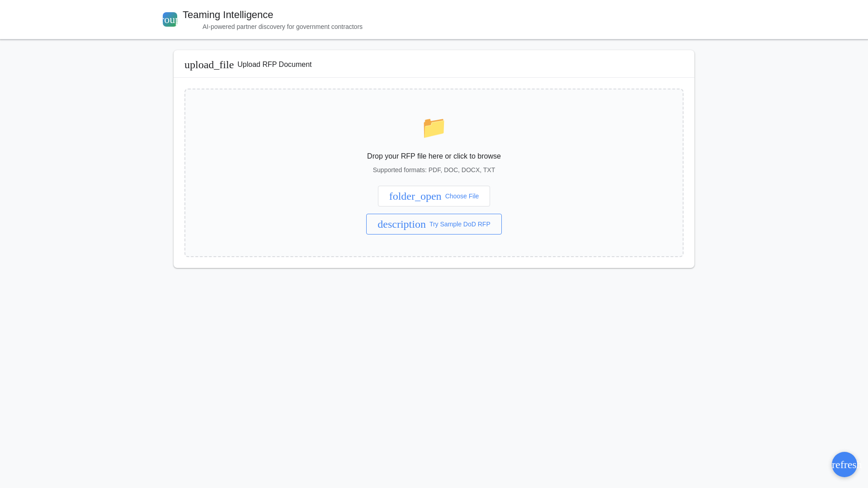Click the round refresh button

[x=844, y=465]
